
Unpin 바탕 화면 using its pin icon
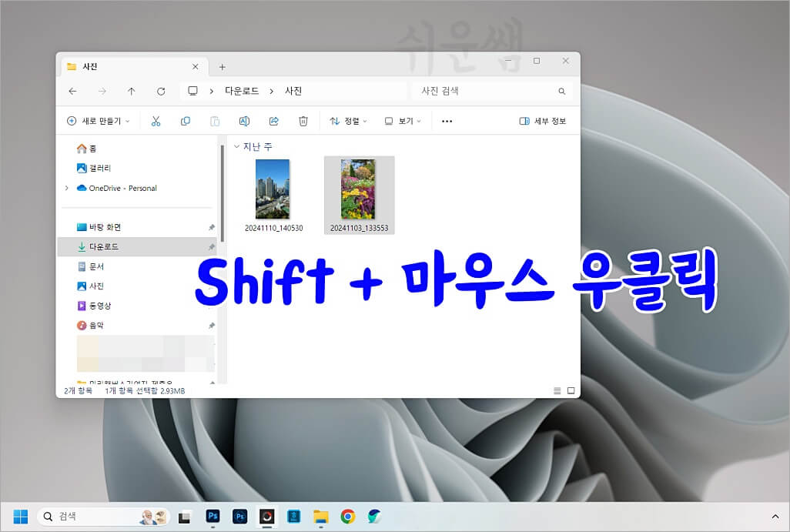(212, 227)
